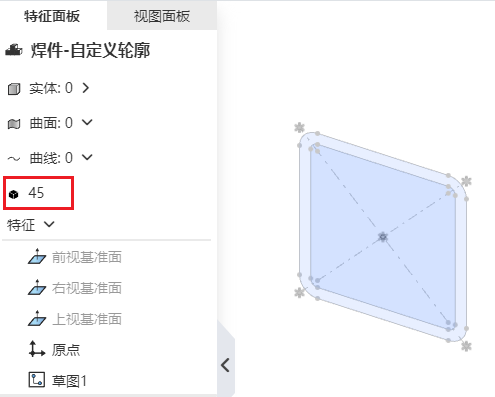The image size is (495, 397).
Task: Click the curve icon beside 曲线
Action: tap(14, 159)
